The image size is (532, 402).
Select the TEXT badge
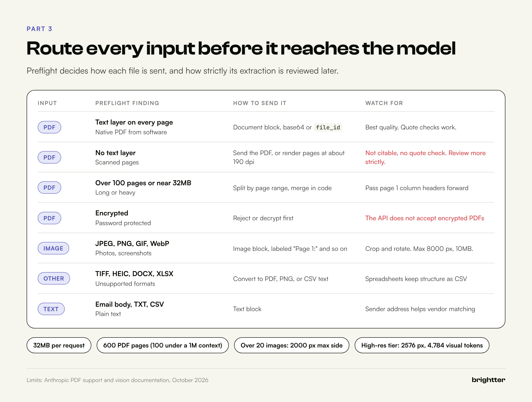51,309
